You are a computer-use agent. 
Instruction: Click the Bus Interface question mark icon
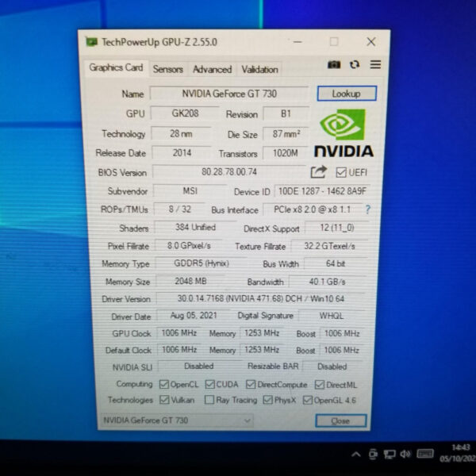tap(367, 209)
